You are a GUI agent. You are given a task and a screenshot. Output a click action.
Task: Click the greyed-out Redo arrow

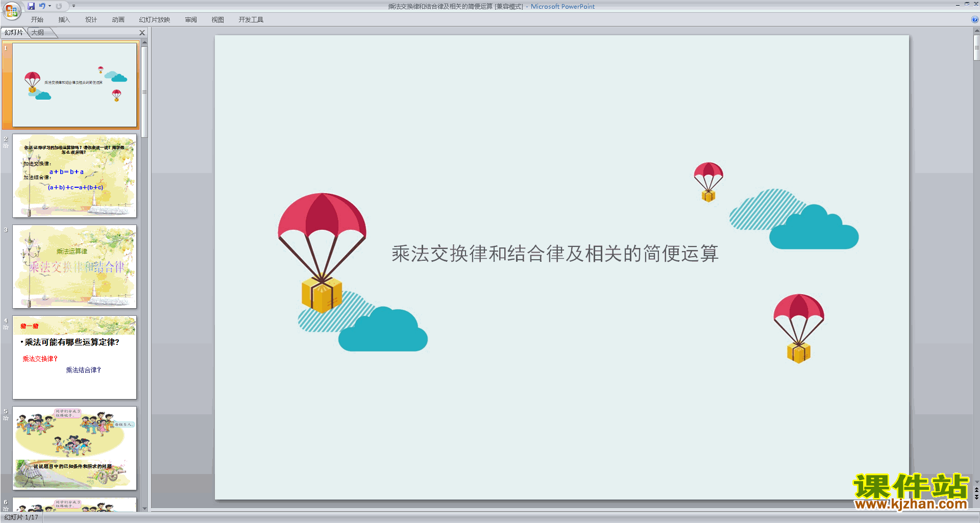pos(59,6)
